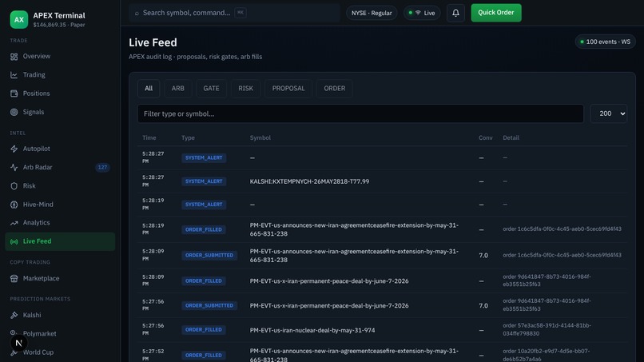
Task: Open Overview grid icon in sidebar
Action: [x=14, y=57]
